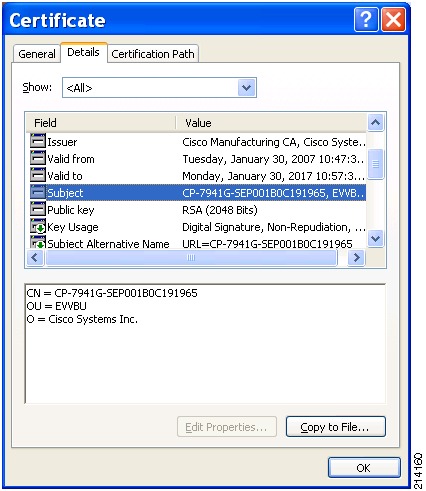Select the Key Usage row label
Screen dimensions: 426x491
click(x=73, y=227)
